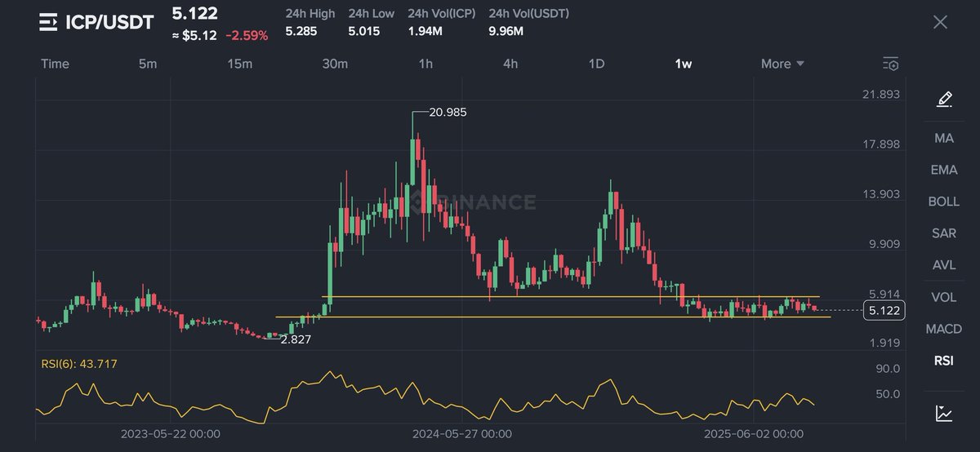Image resolution: width=980 pixels, height=452 pixels.
Task: Select the 1h timeframe
Action: click(x=425, y=64)
